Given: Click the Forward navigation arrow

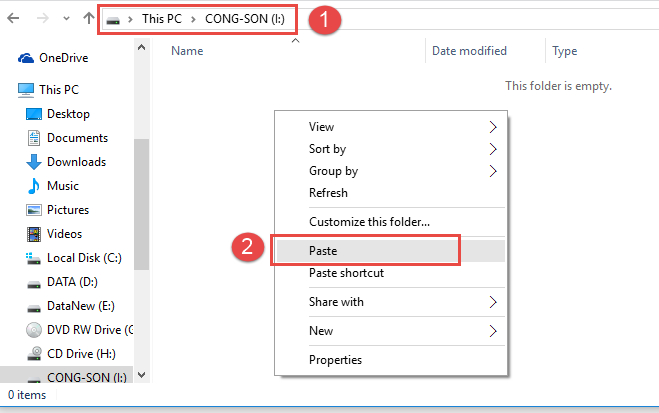Looking at the screenshot, I should [x=44, y=18].
